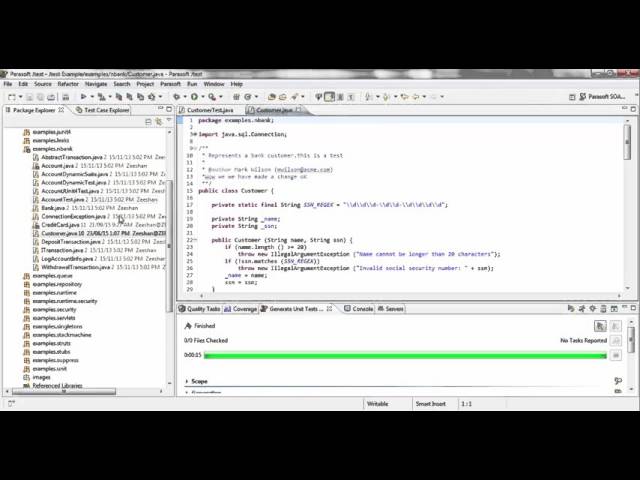640x480 pixels.
Task: Select examples.junit4 package
Action: point(52,132)
